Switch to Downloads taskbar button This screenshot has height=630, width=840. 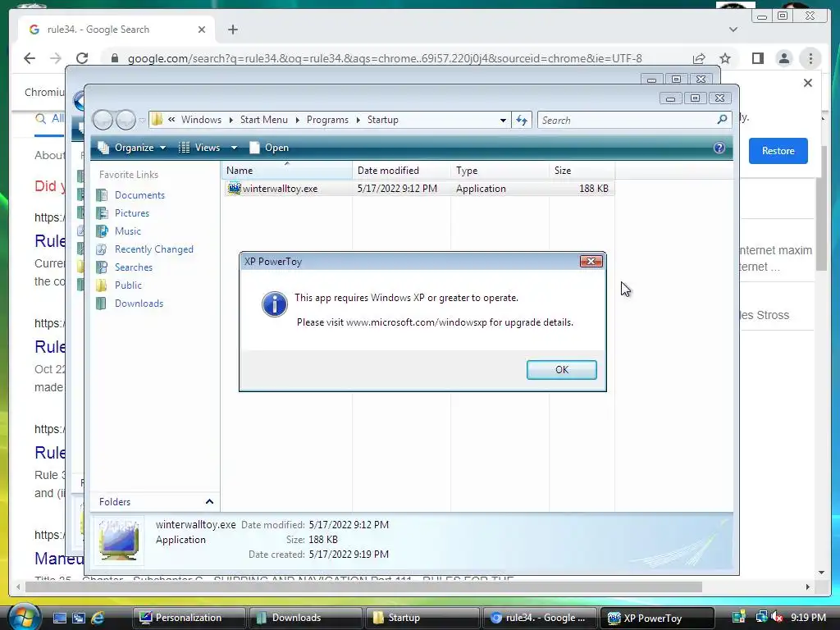[304, 618]
